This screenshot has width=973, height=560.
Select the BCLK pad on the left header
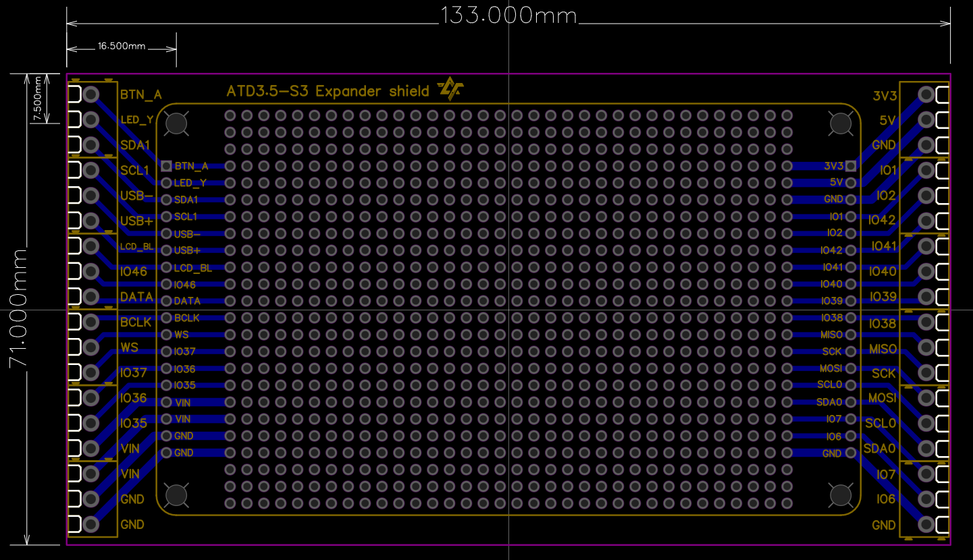pyautogui.click(x=90, y=322)
